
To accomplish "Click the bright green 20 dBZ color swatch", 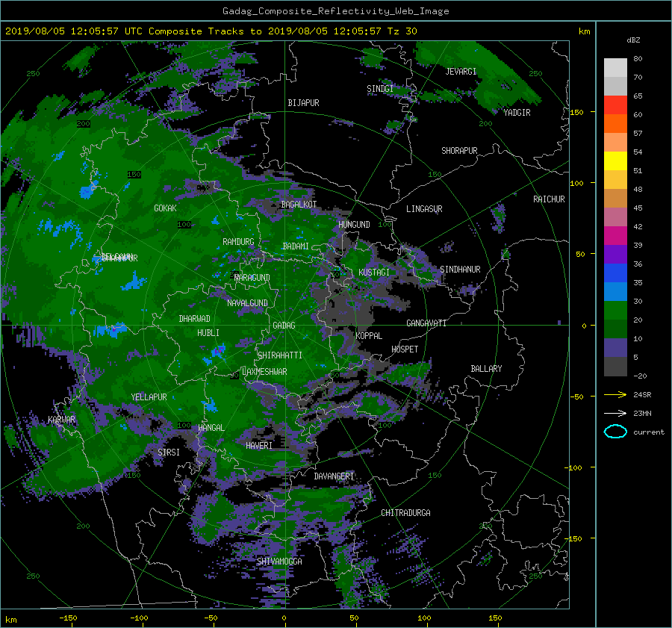I will coord(615,311).
